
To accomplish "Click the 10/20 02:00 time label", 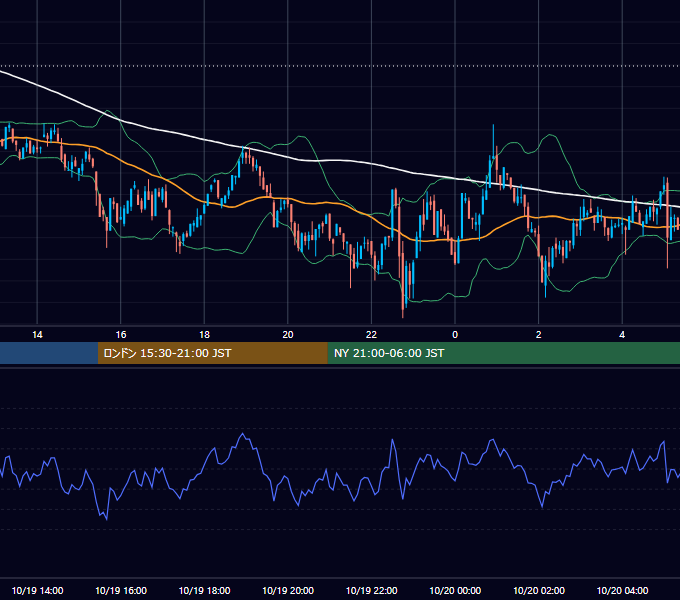I will [x=539, y=590].
